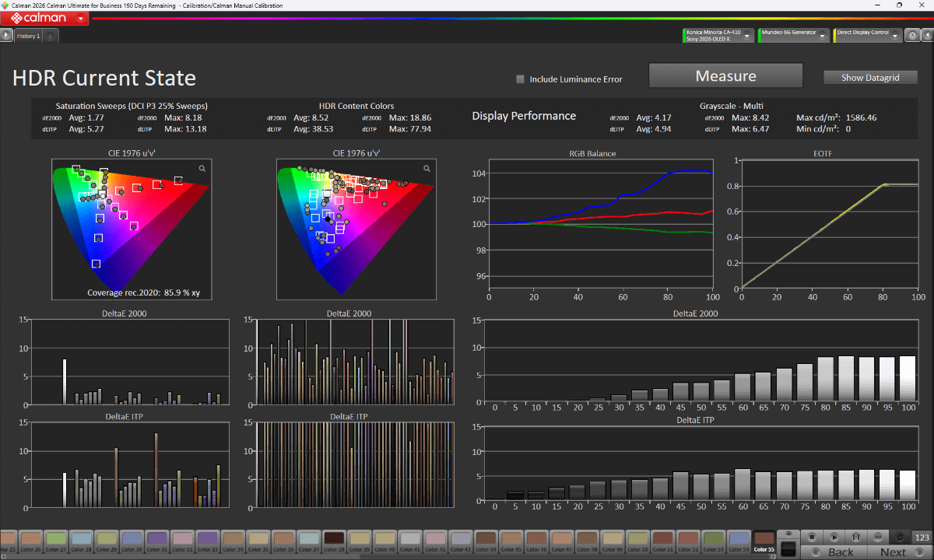The image size is (934, 560).
Task: Click the arrow button left of History 1
Action: (6, 36)
